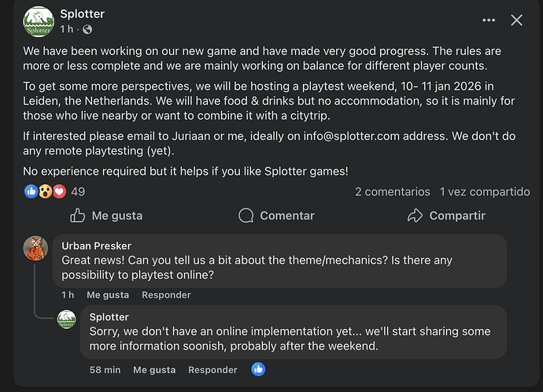Click the Splotter page avatar in post header
The height and width of the screenshot is (392, 543).
click(x=39, y=21)
